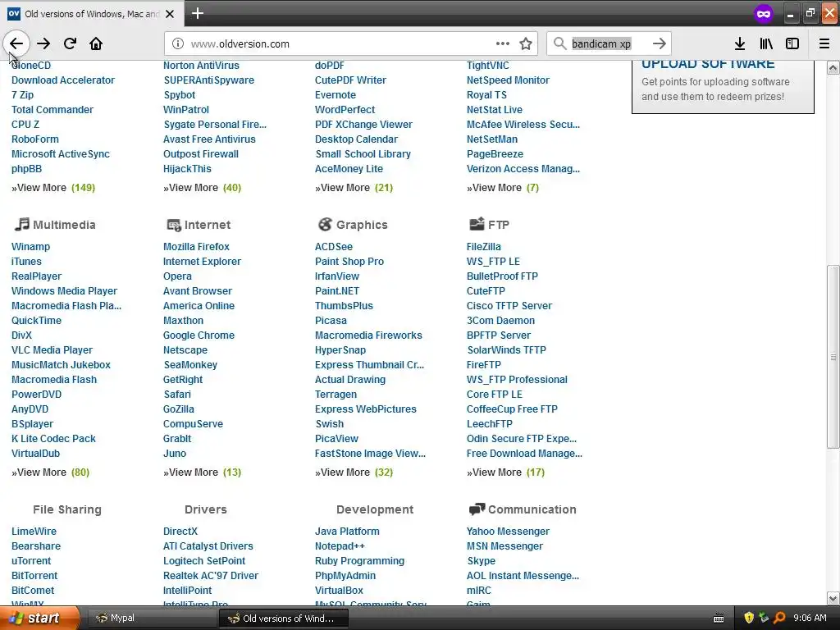Submit search with the go arrow
This screenshot has height=630, width=840.
(660, 43)
